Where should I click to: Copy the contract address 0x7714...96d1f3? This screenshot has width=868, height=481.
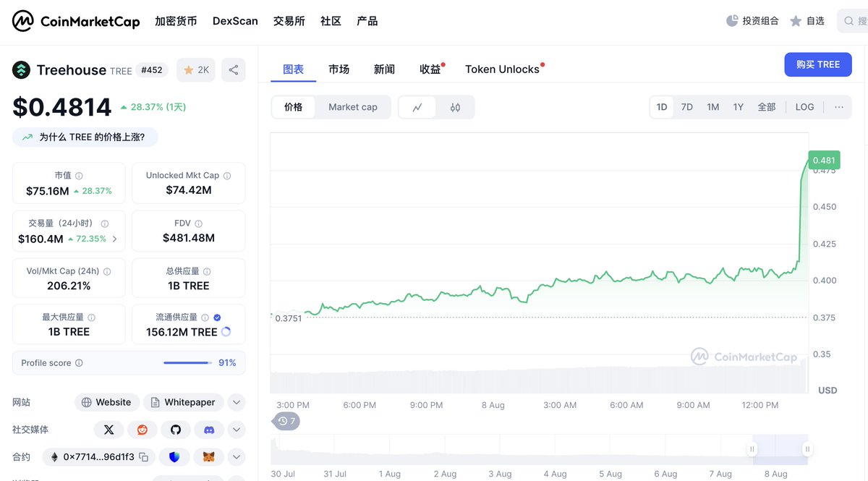tap(144, 457)
